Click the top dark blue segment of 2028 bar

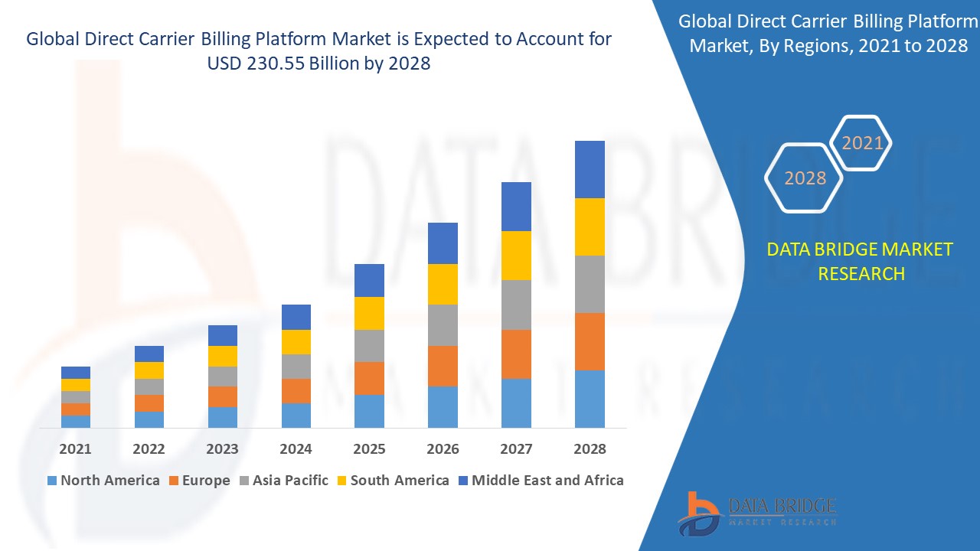coord(590,169)
